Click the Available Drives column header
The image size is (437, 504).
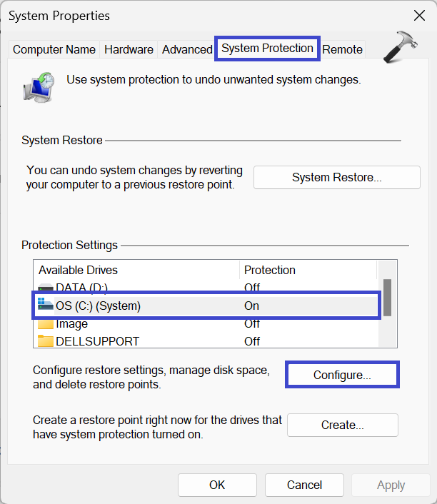[x=136, y=270]
